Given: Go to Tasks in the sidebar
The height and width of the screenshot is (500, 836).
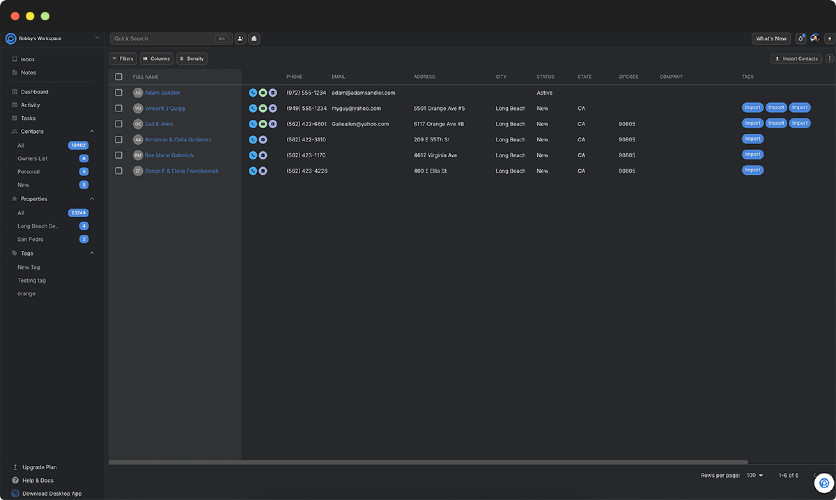Looking at the screenshot, I should (x=28, y=118).
